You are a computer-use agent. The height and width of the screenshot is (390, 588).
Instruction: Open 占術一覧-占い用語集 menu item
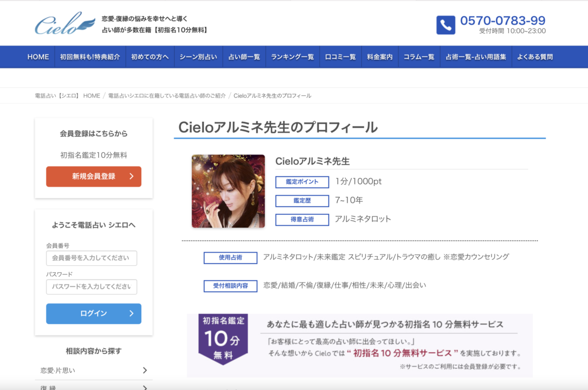click(x=476, y=57)
